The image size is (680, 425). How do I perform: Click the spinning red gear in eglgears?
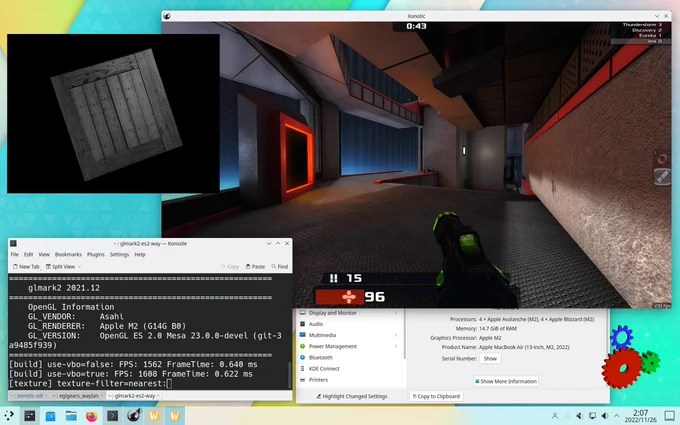(x=622, y=369)
